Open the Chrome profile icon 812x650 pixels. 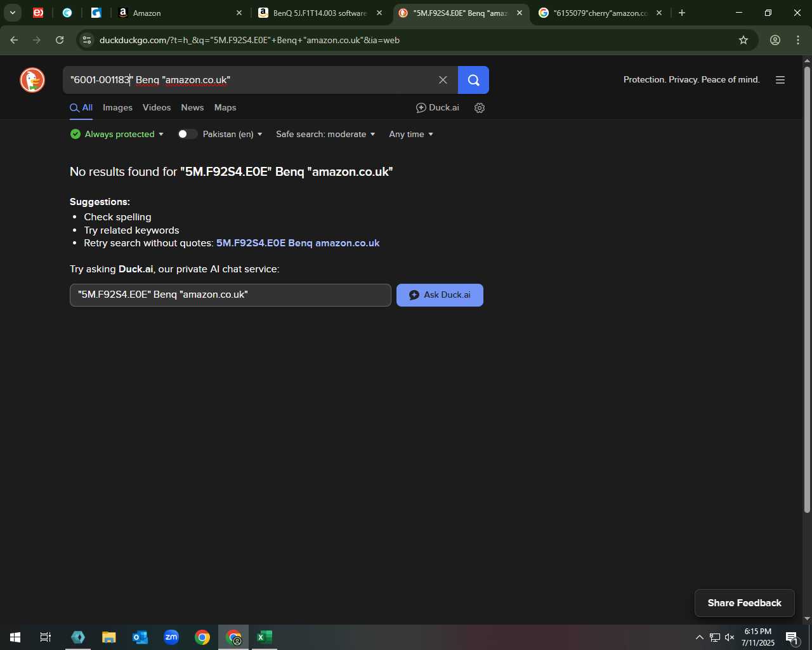pos(775,40)
